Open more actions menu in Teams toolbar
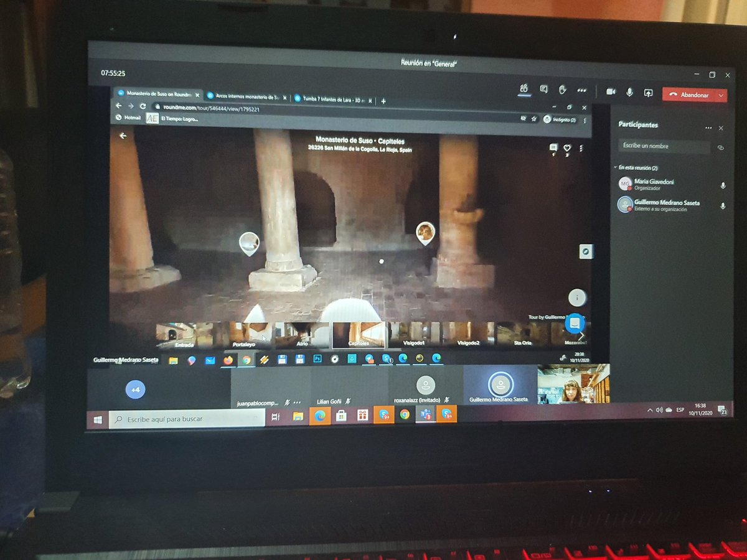 [x=581, y=91]
